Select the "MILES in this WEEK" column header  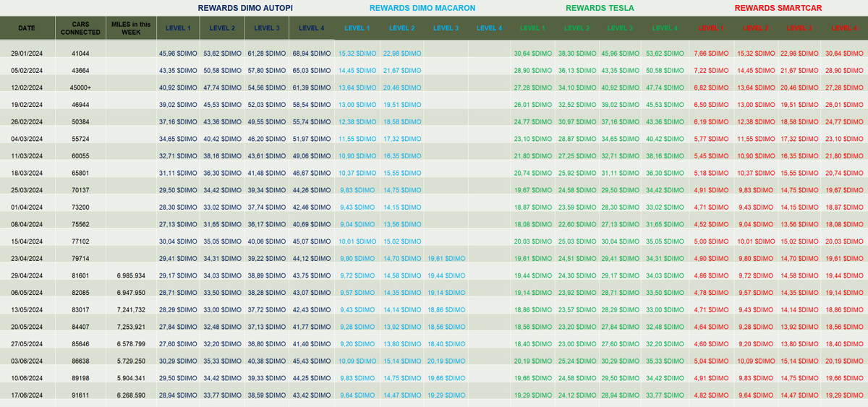pyautogui.click(x=131, y=28)
